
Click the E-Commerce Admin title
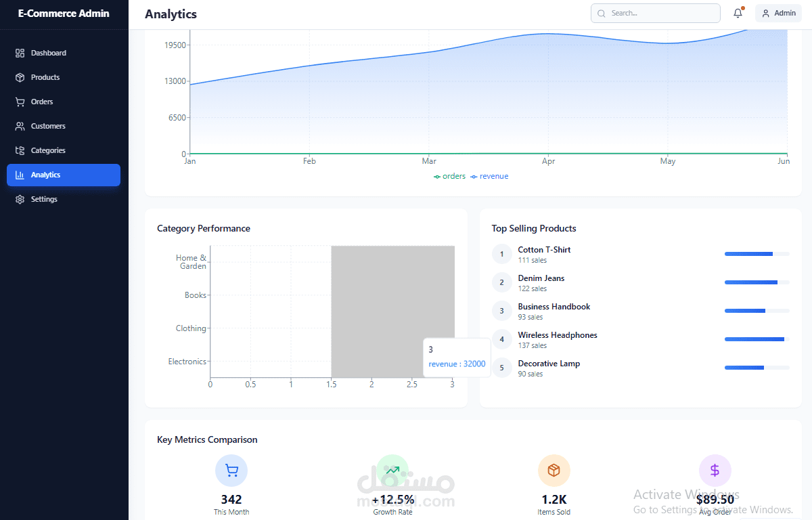tap(64, 14)
